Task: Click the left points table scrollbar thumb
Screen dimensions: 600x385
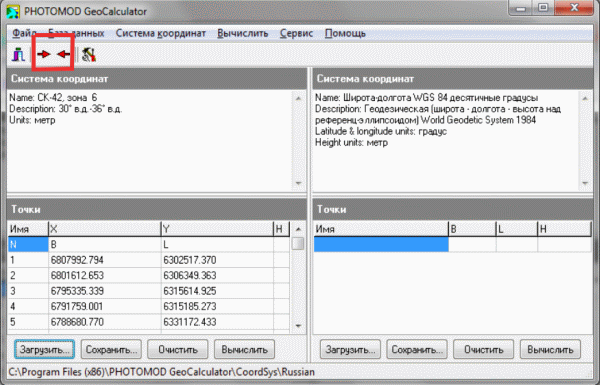Action: coord(298,243)
